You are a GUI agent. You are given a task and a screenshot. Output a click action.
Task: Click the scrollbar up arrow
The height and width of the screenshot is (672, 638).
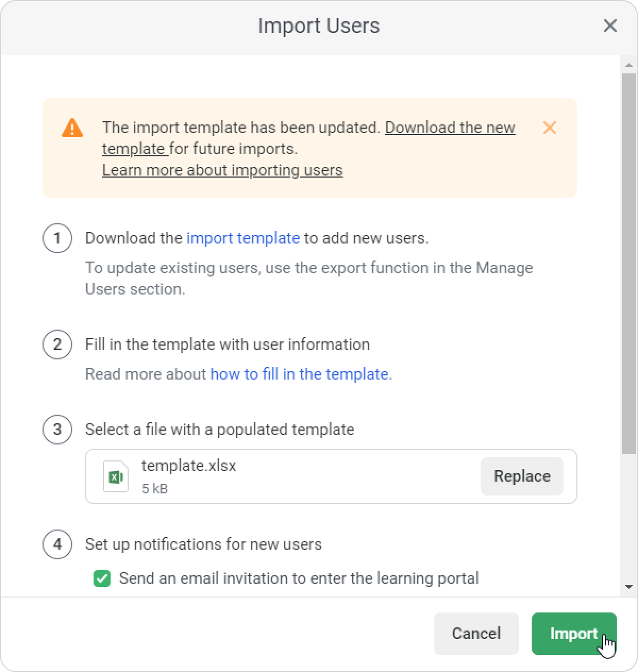(628, 65)
